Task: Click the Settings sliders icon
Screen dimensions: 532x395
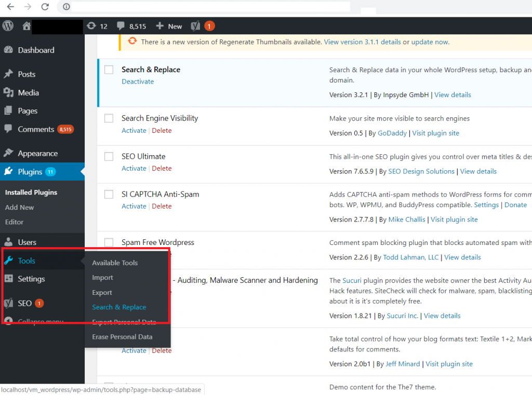Action: tap(8, 279)
